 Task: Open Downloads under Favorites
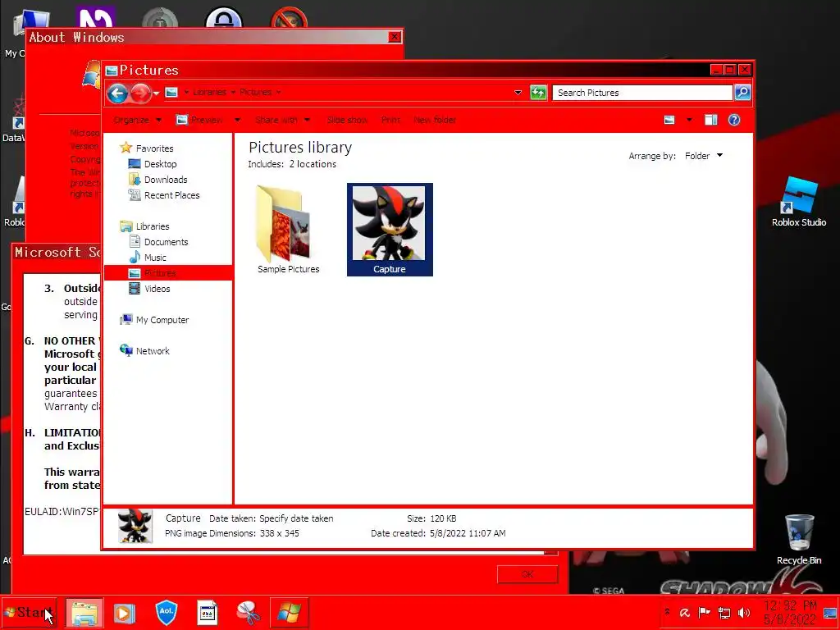[x=166, y=180]
